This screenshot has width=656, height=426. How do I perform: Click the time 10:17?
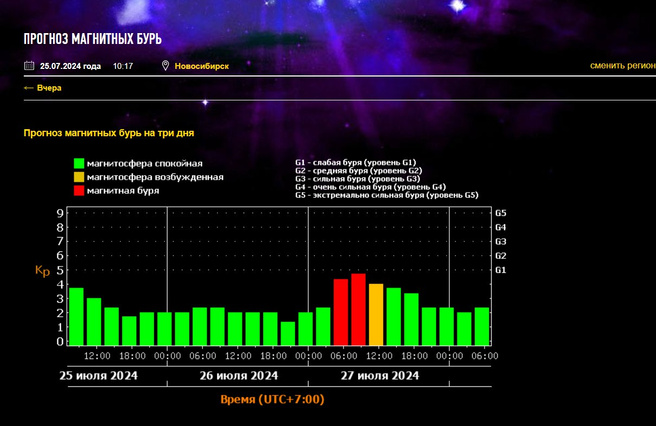pyautogui.click(x=123, y=66)
